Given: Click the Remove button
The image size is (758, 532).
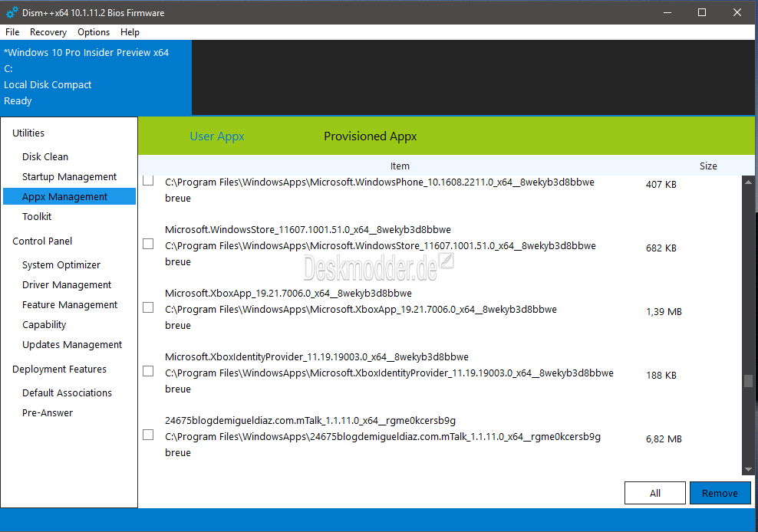Looking at the screenshot, I should 720,493.
